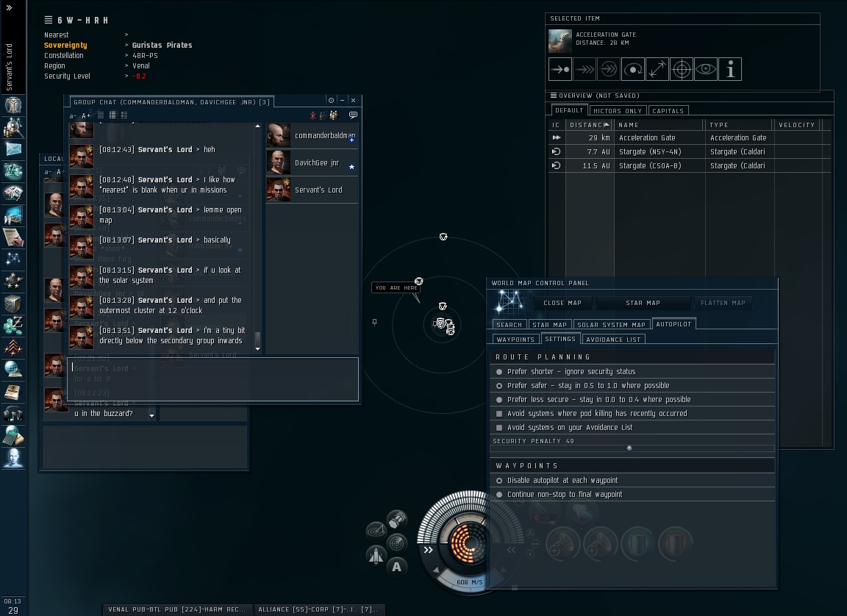Expand the Neocom with top-left double chevron
847x616 pixels.
[9, 7]
